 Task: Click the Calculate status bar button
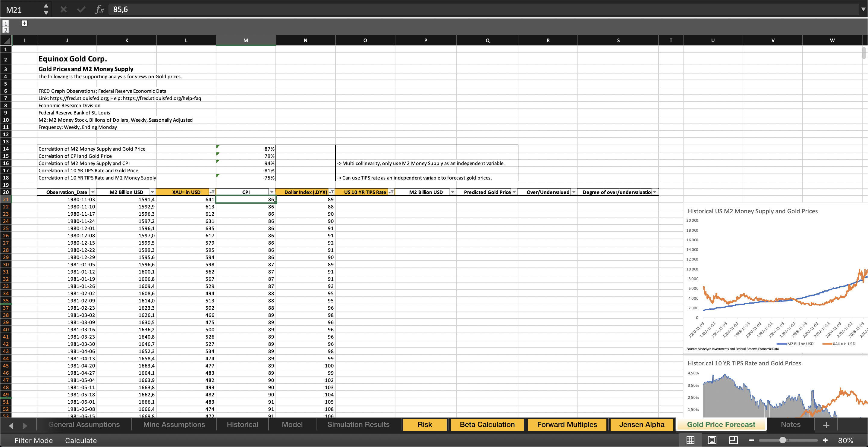(x=81, y=441)
